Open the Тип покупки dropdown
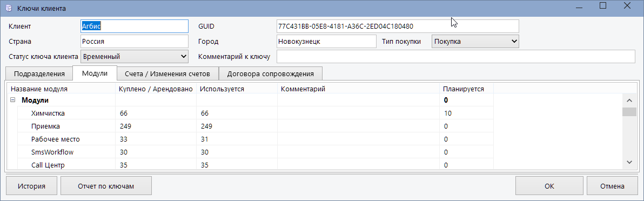The height and width of the screenshot is (201, 644). pos(475,42)
